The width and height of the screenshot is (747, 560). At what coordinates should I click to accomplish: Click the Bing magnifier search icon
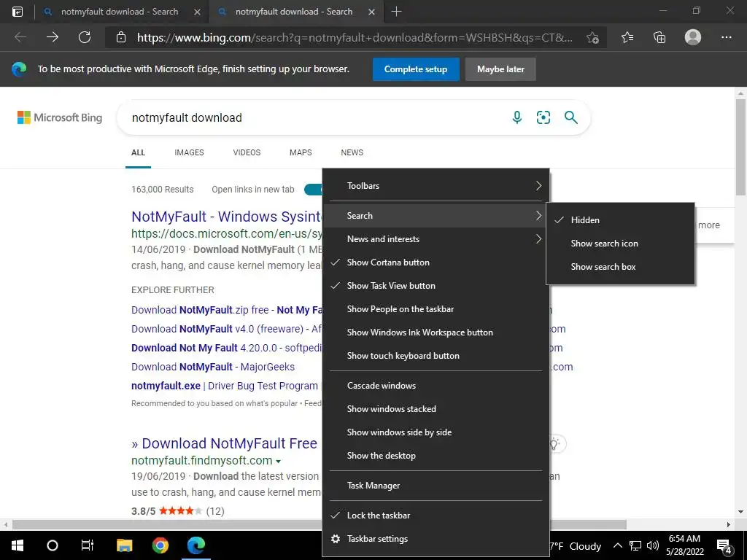click(x=570, y=117)
